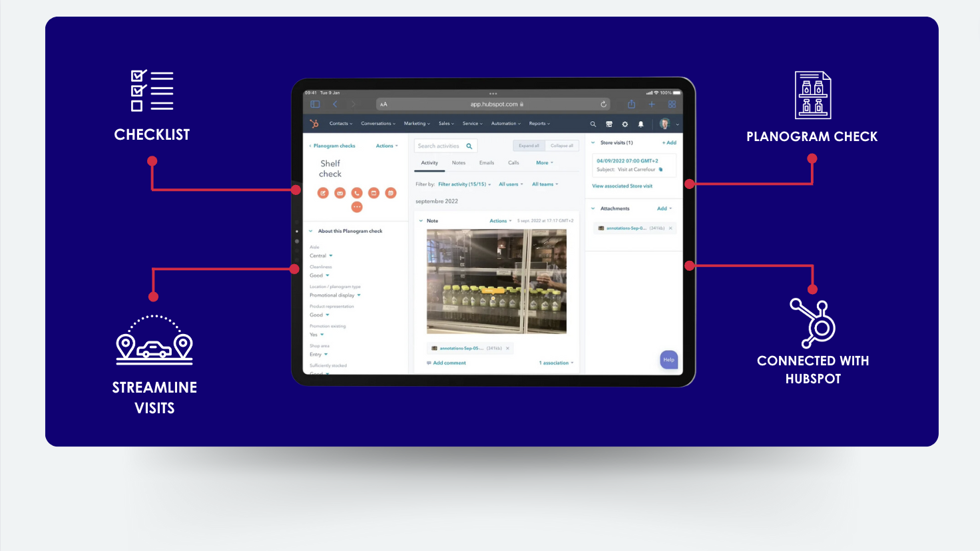Collapse the Attachments section
The width and height of the screenshot is (980, 551).
click(x=593, y=209)
